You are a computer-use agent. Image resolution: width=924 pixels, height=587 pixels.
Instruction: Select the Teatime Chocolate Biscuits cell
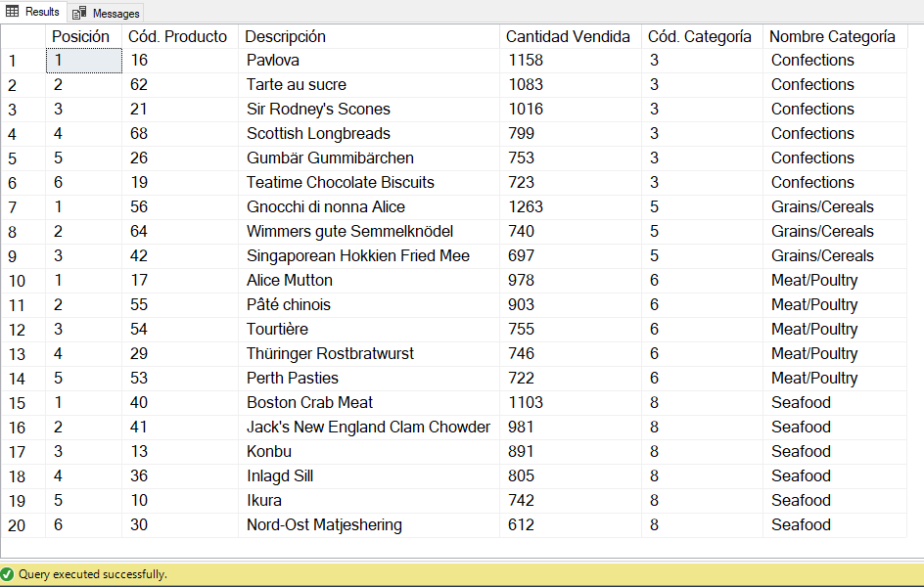tap(369, 183)
